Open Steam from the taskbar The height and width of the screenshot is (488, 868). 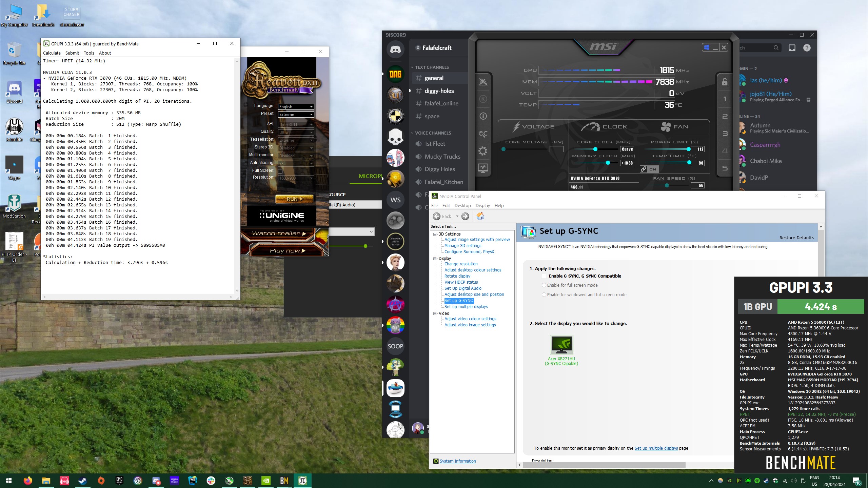pyautogui.click(x=83, y=481)
